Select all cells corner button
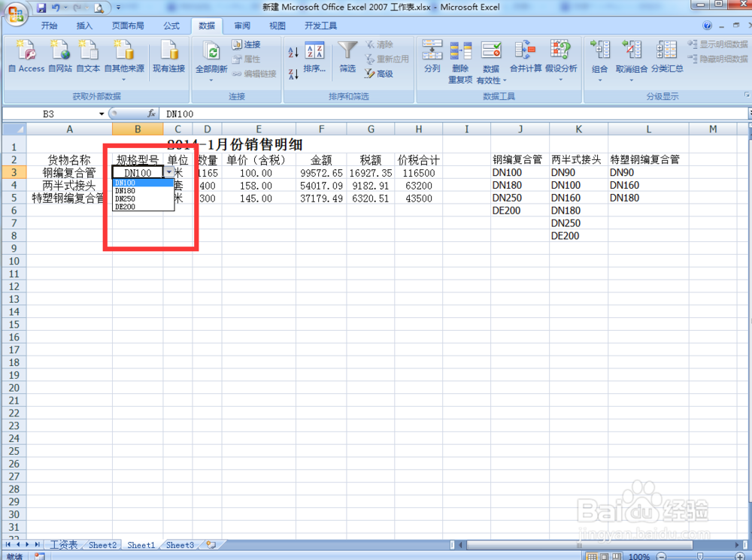 [x=14, y=129]
